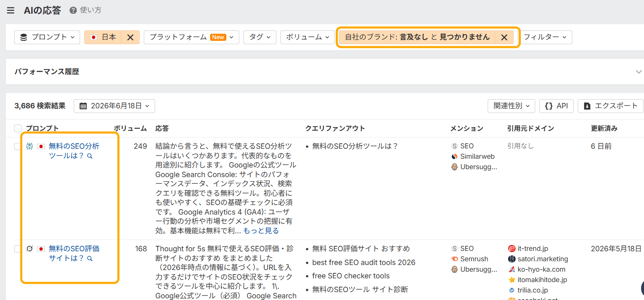The width and height of the screenshot is (644, 300).
Task: Click the AI platform icon in the first row
Action: tap(30, 146)
